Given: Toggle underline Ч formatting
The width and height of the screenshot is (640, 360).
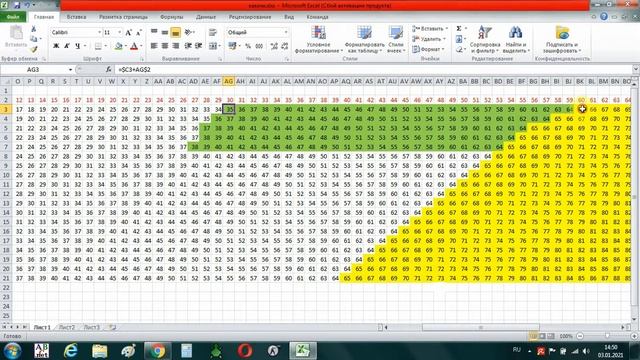Looking at the screenshot, I should [78, 46].
